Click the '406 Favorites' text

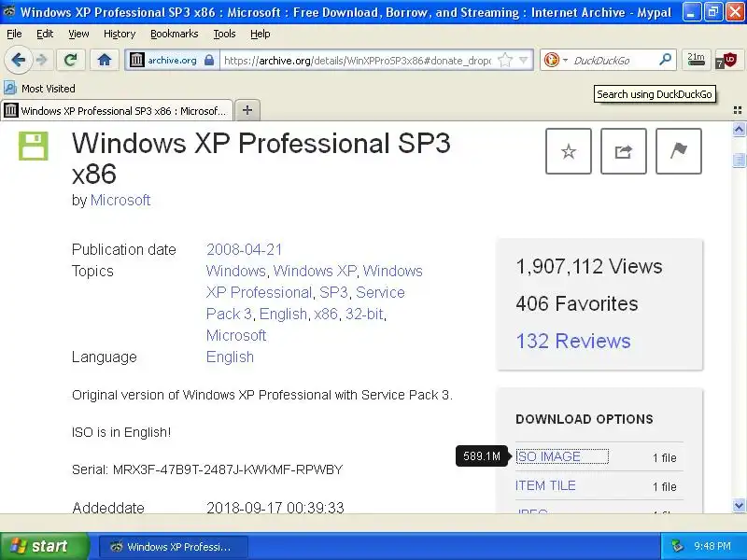[576, 303]
